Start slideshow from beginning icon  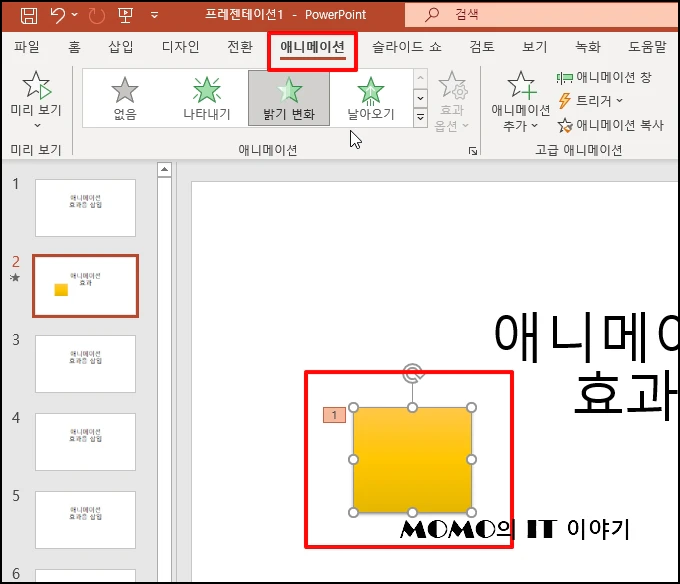125,15
